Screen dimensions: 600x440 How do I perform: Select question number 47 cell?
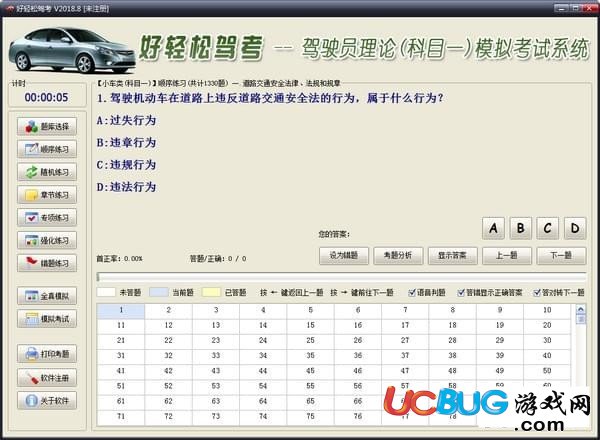[x=405, y=371]
